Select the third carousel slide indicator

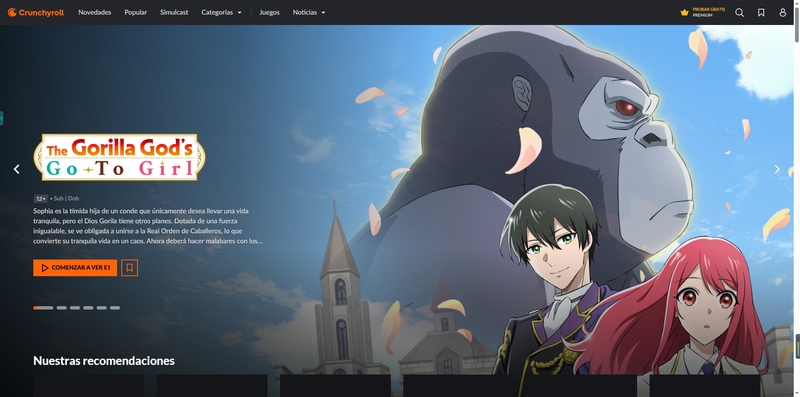click(75, 308)
